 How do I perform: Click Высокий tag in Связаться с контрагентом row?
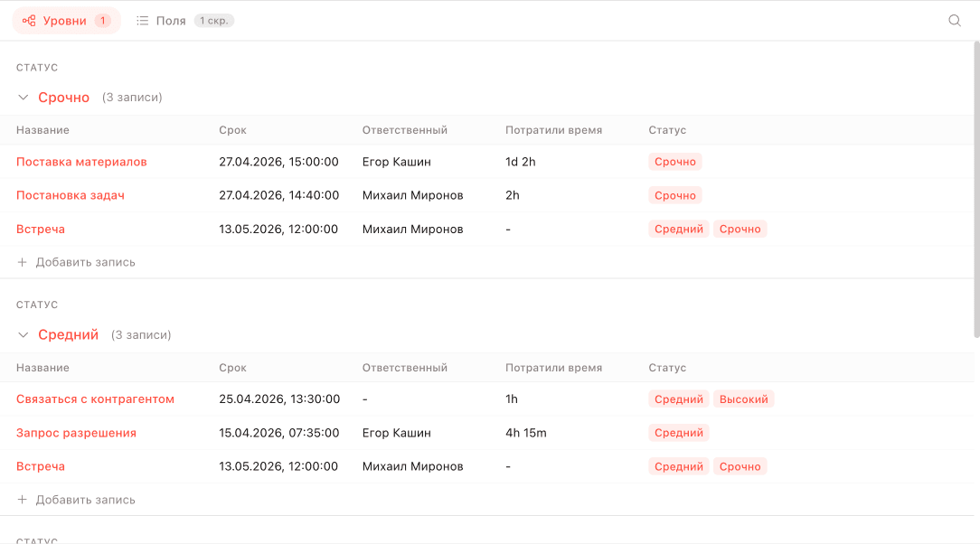(x=743, y=399)
